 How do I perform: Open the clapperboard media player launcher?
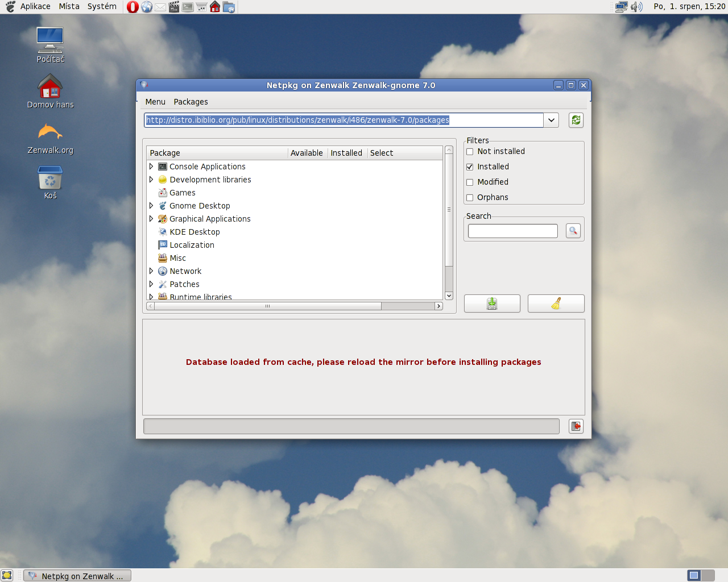[174, 7]
